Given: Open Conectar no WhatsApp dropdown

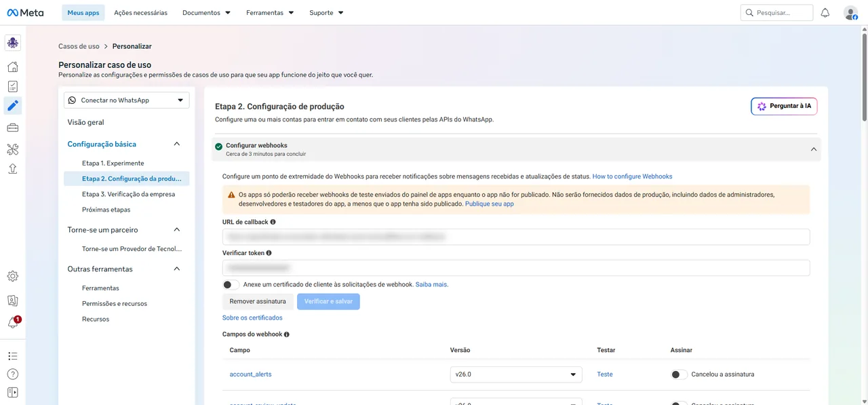Looking at the screenshot, I should pyautogui.click(x=127, y=100).
